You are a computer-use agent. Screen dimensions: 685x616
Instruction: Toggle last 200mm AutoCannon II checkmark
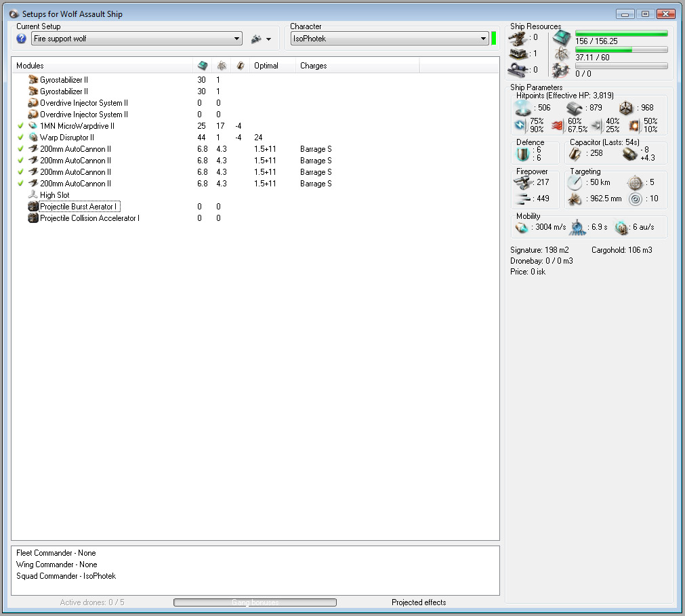(20, 183)
